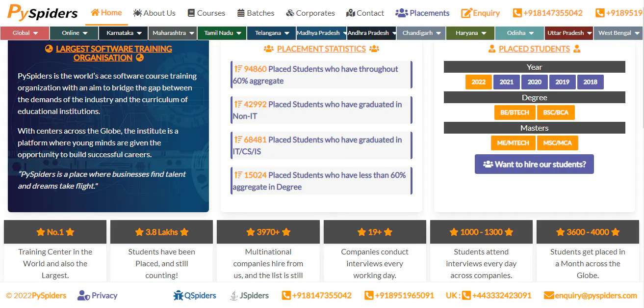Click the Want to hire our students button

(534, 164)
